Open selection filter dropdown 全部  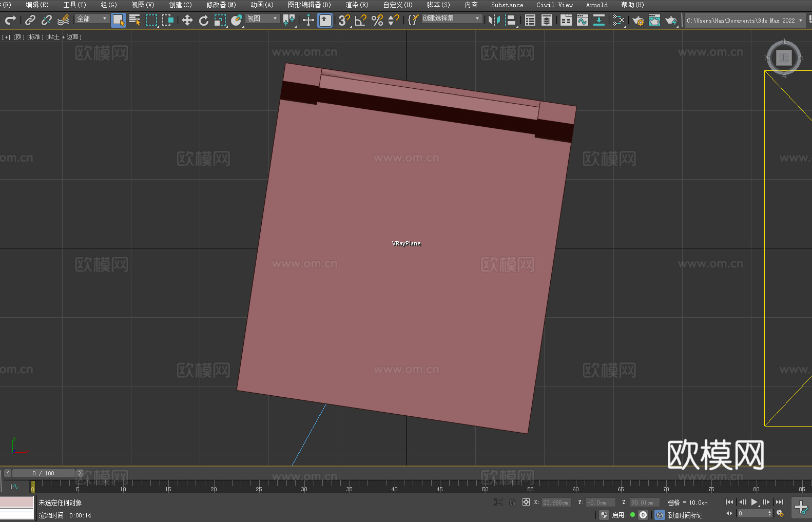pyautogui.click(x=92, y=18)
